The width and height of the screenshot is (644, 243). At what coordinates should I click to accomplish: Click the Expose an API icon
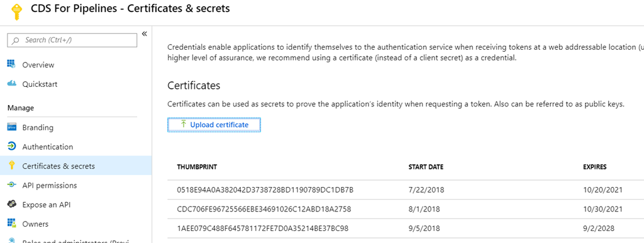point(11,205)
